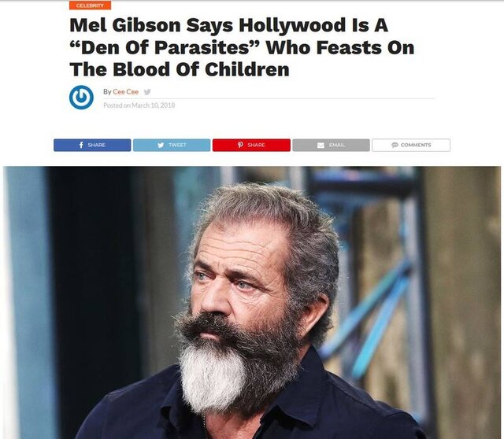The image size is (504, 439).
Task: Click the 'By' byline label
Action: (107, 92)
